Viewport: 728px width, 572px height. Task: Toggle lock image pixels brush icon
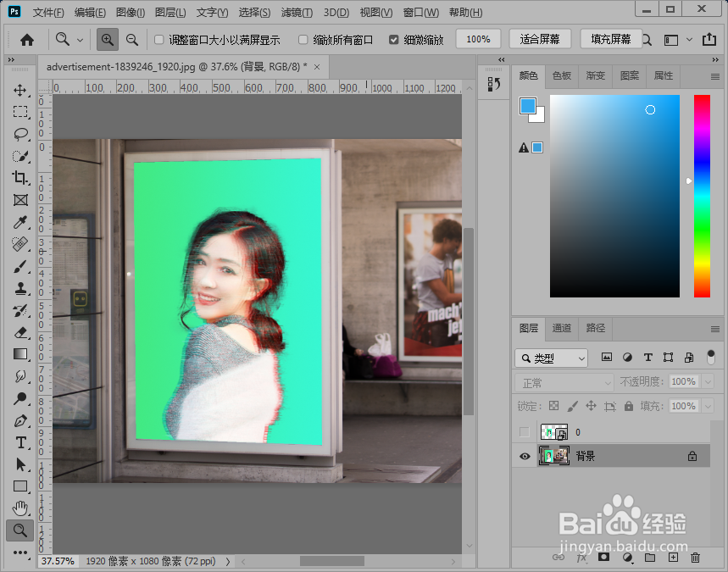[x=572, y=406]
